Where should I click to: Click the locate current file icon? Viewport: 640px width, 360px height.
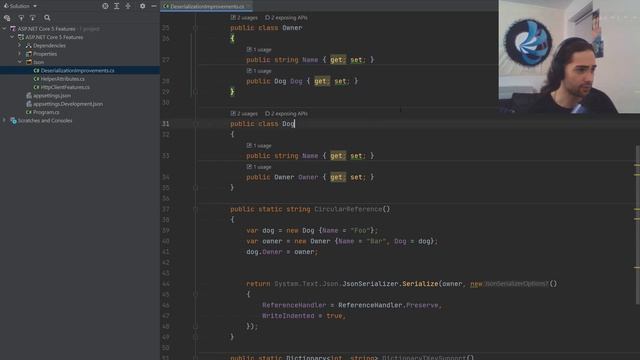[105, 6]
